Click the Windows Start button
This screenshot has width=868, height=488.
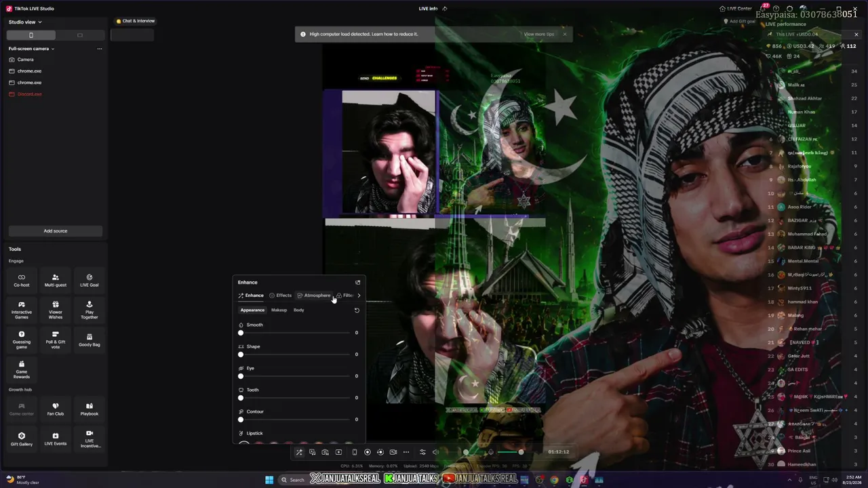(x=269, y=480)
